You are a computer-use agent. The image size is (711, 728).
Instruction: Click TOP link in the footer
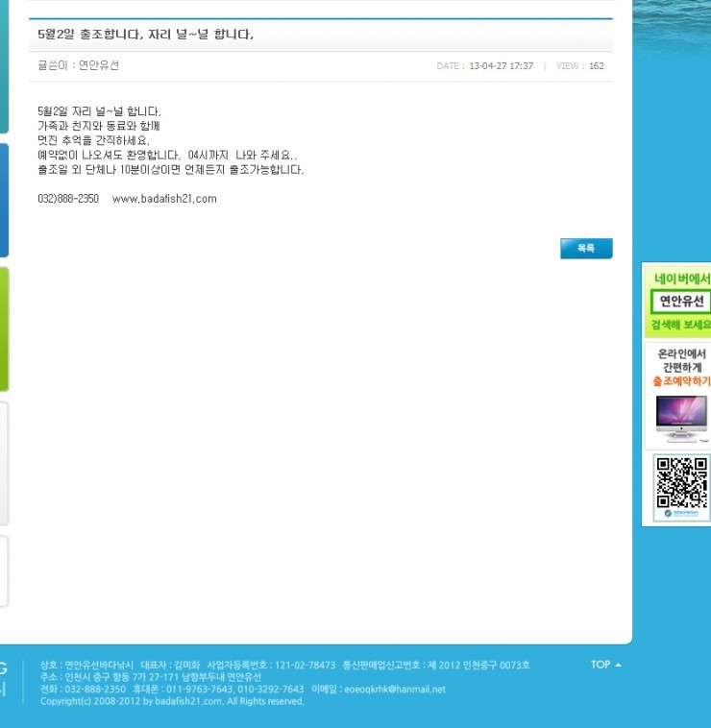[605, 665]
